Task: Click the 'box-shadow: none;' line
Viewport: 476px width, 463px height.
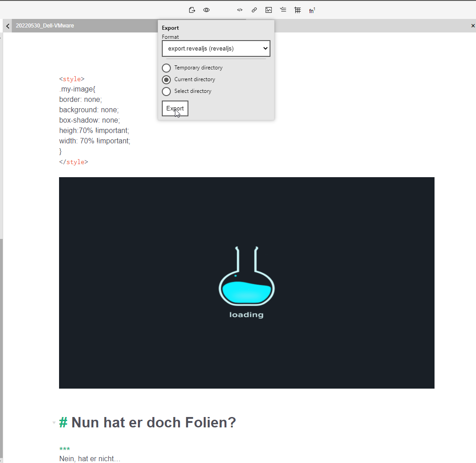Action: pyautogui.click(x=90, y=120)
